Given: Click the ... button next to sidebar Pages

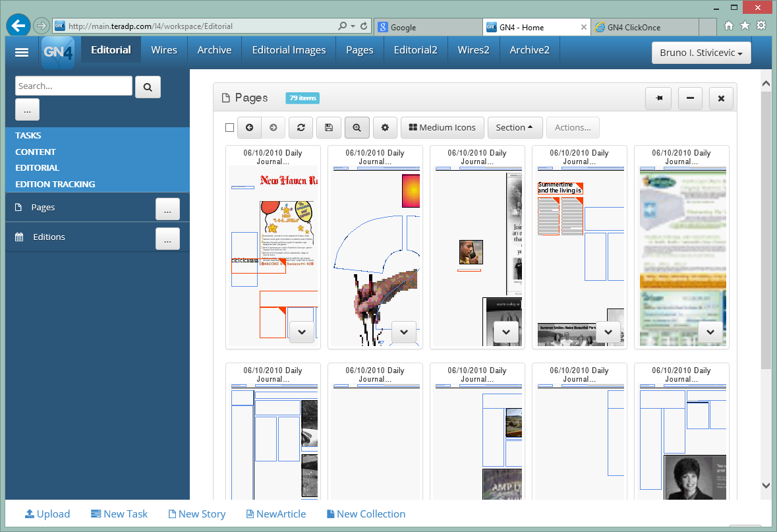Looking at the screenshot, I should (167, 209).
